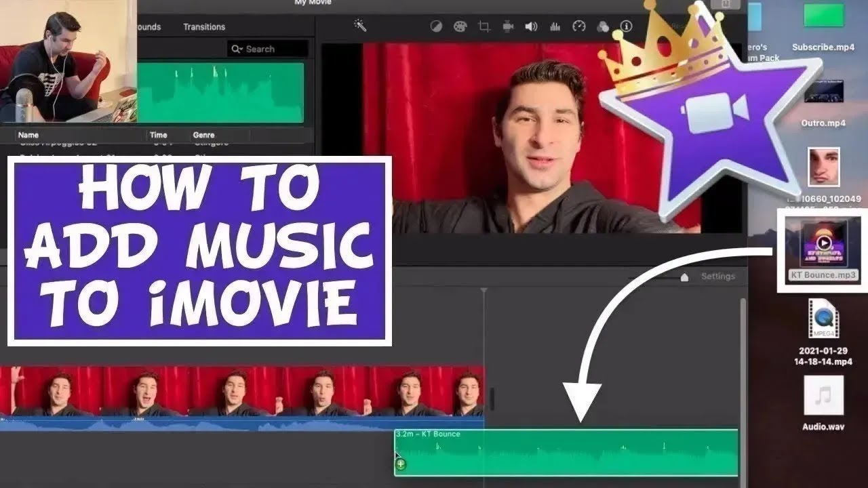Open the timeline Settings button

click(x=717, y=276)
